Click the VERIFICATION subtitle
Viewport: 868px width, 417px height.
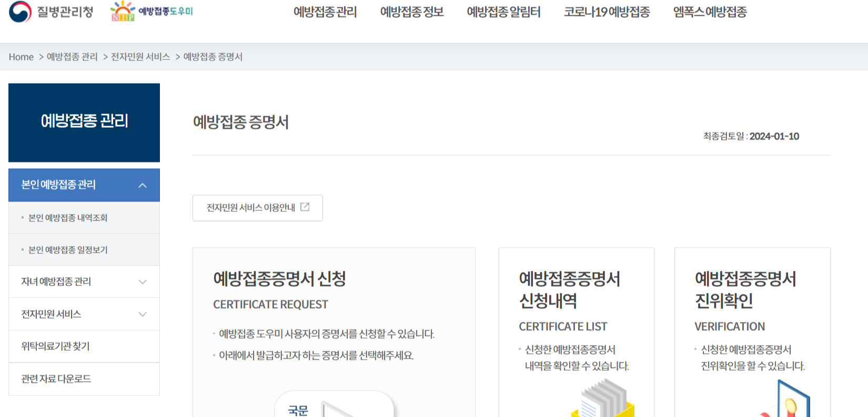coord(730,327)
